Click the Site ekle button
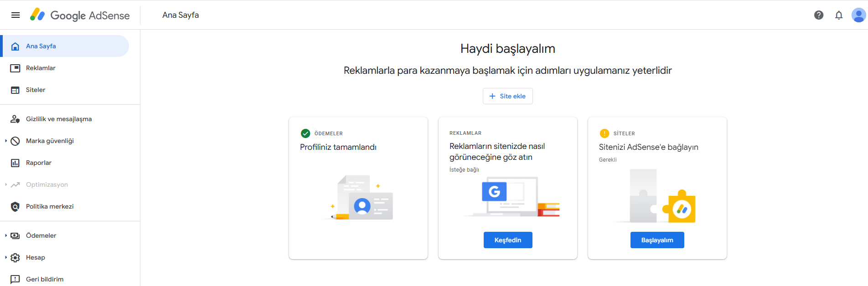 [507, 96]
